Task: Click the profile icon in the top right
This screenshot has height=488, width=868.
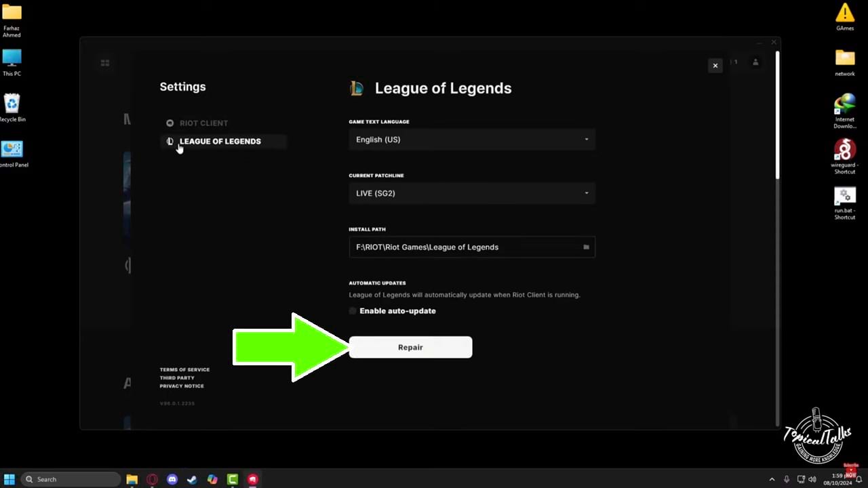Action: pyautogui.click(x=755, y=62)
